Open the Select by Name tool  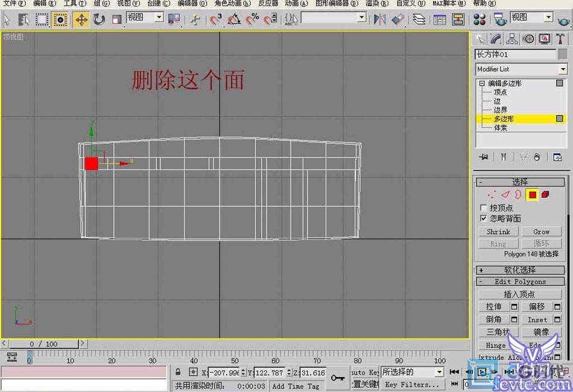[x=24, y=19]
